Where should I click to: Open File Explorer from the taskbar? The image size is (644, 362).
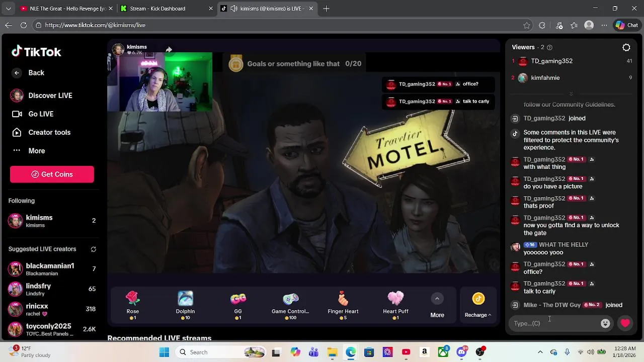[x=332, y=352]
